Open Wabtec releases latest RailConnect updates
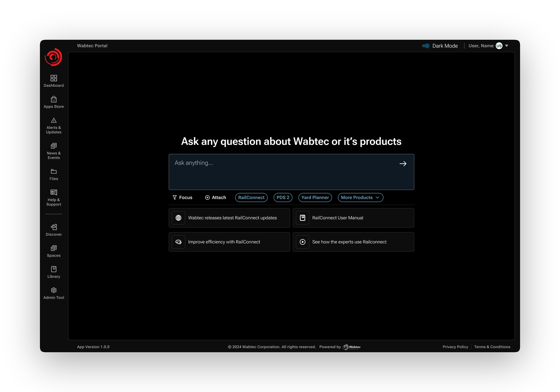 (x=229, y=218)
